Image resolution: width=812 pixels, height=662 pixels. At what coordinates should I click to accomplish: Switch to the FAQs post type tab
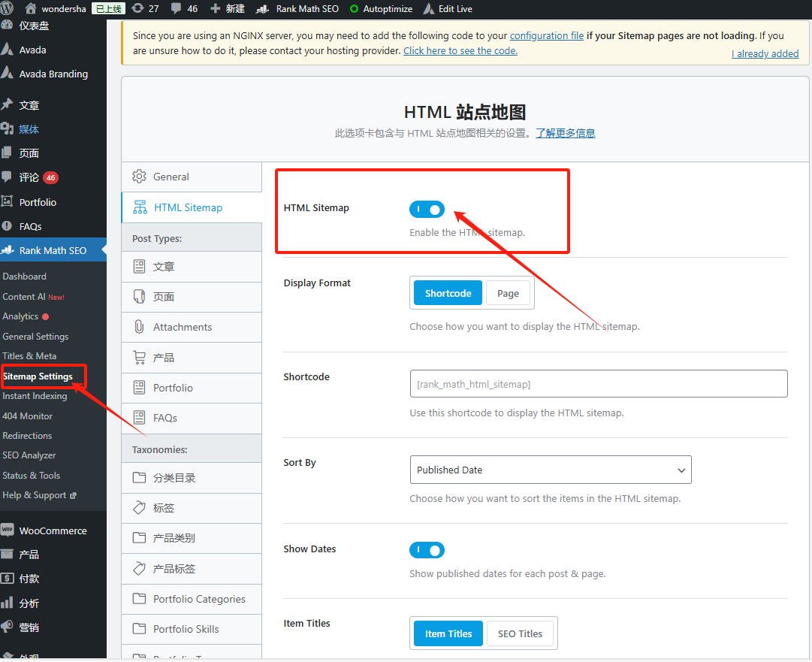click(x=165, y=418)
